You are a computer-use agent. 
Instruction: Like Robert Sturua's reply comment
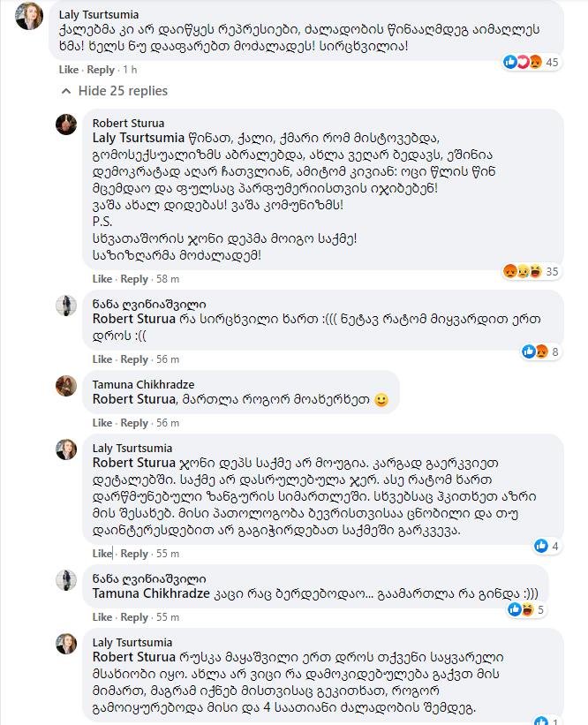102,279
